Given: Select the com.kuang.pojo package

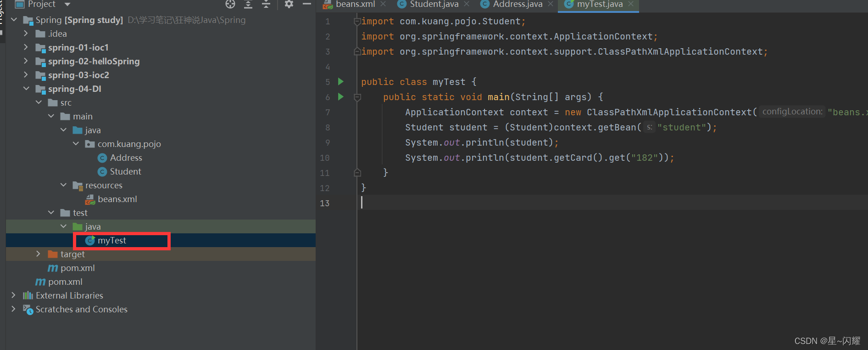Looking at the screenshot, I should [129, 144].
